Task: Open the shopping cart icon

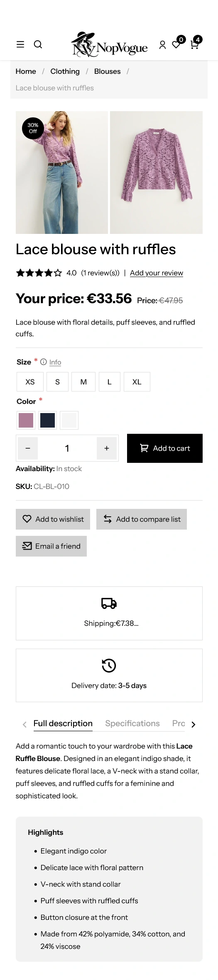Action: (194, 45)
